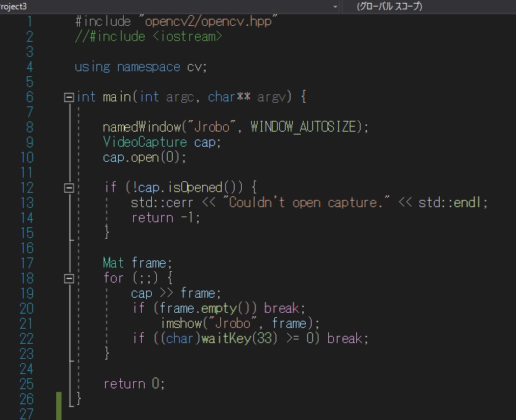Click the word "main" in function signature

coord(117,97)
